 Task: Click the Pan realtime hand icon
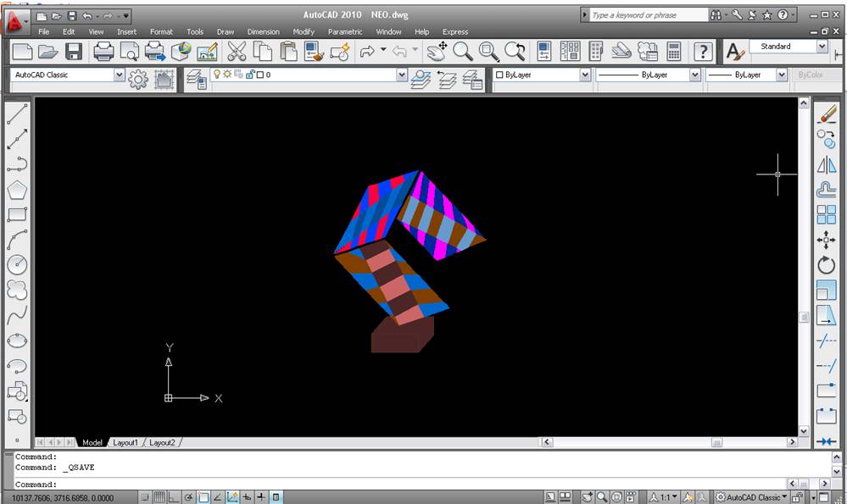[437, 52]
